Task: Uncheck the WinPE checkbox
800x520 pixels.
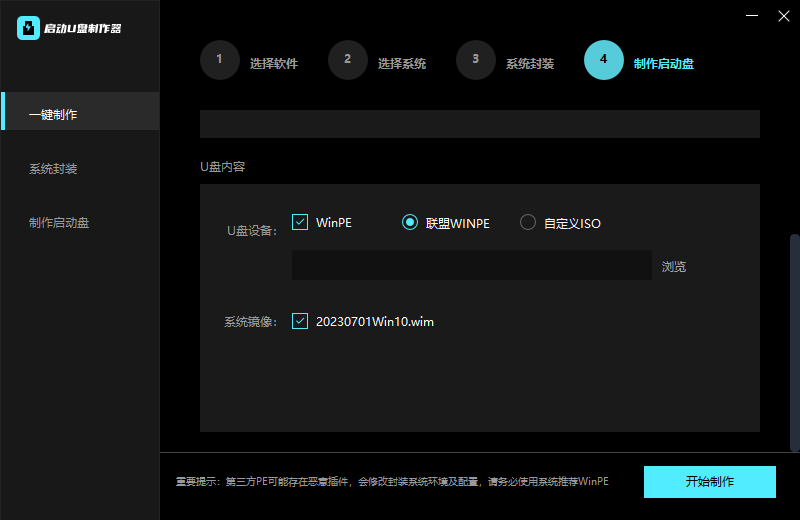Action: (300, 222)
